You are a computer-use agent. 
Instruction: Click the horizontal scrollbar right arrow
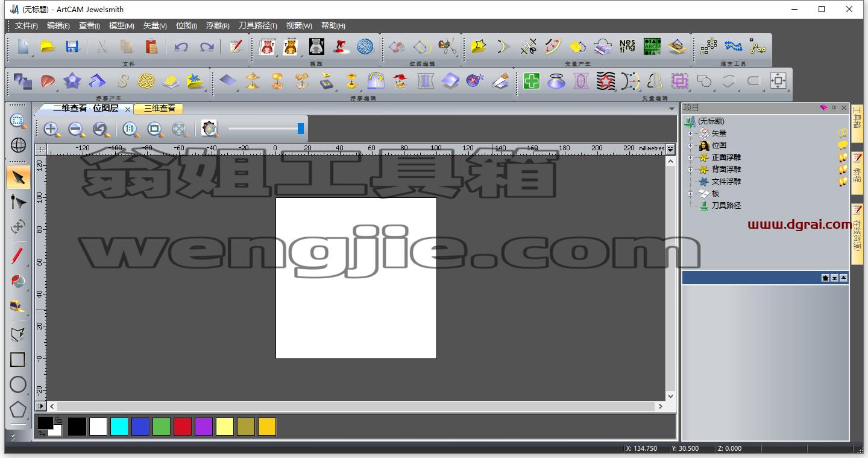(661, 407)
